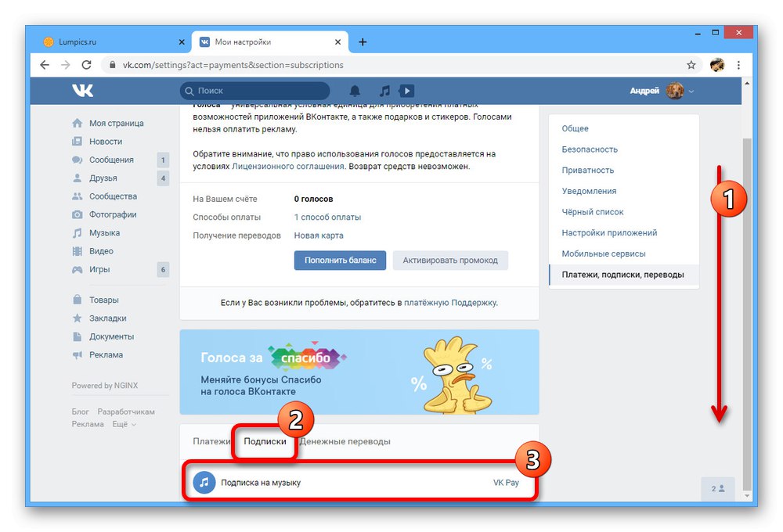Expand the Андрей profile dropdown arrow

click(691, 92)
